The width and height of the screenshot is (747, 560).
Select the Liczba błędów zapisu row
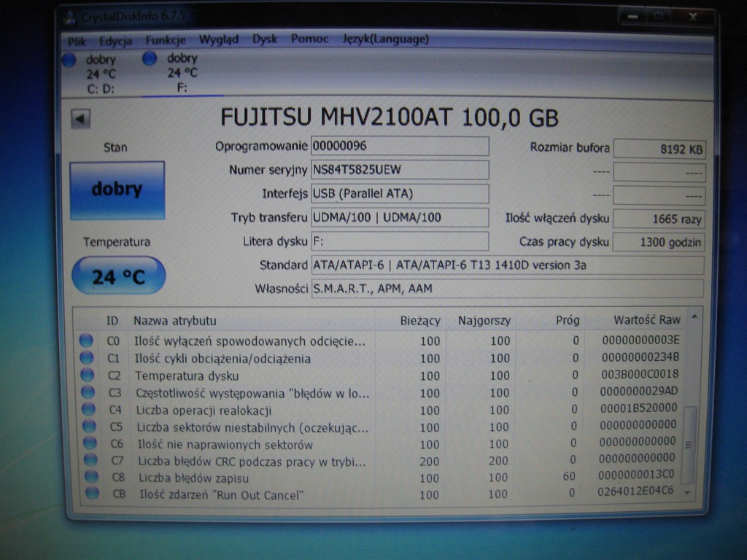click(x=379, y=477)
